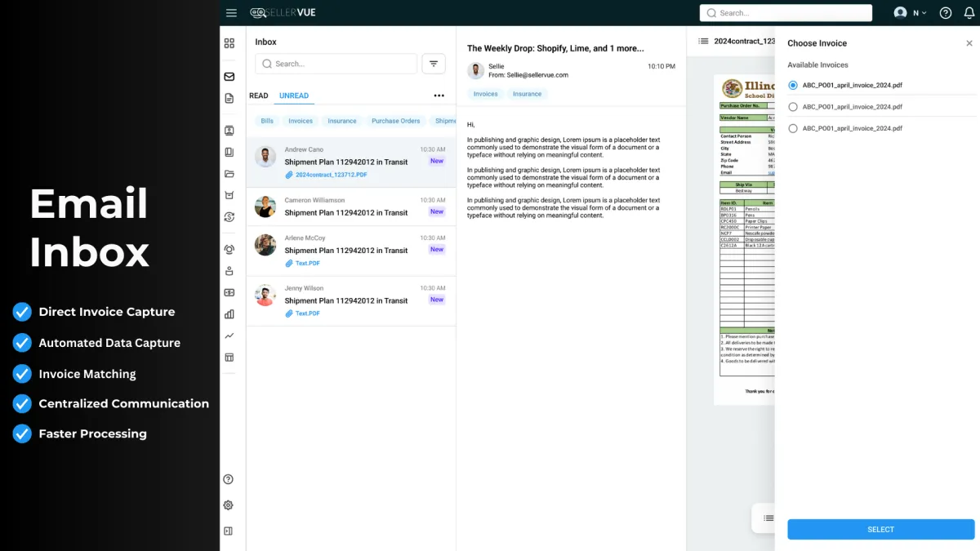
Task: Open the notifications bell
Action: point(969,13)
